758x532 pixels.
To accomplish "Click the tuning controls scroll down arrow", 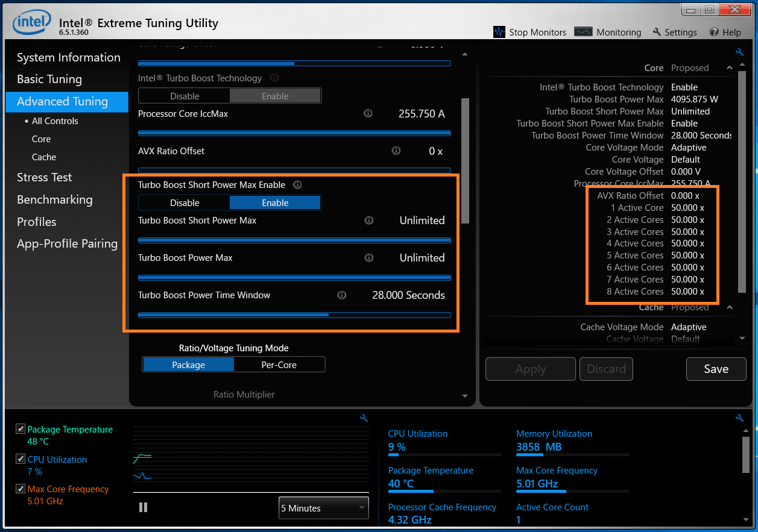I will [x=465, y=396].
